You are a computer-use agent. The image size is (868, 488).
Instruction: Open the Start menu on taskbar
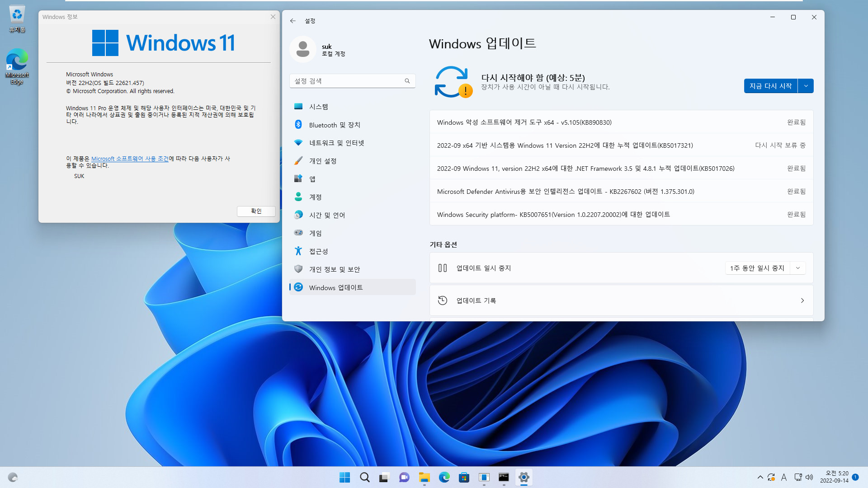pyautogui.click(x=344, y=477)
